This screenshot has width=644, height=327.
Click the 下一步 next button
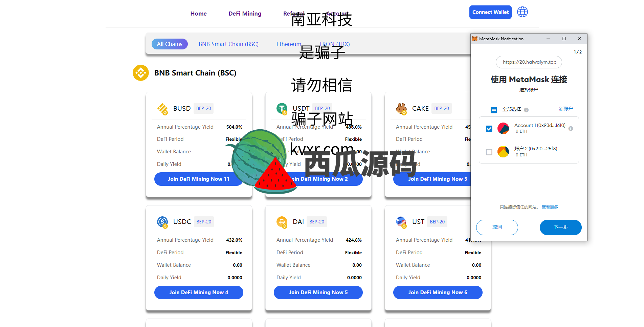[561, 227]
